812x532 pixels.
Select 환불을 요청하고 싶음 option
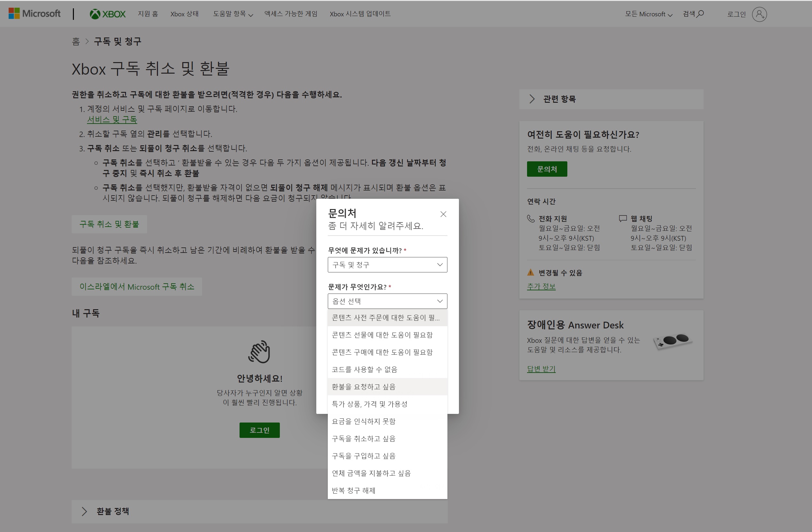click(387, 387)
